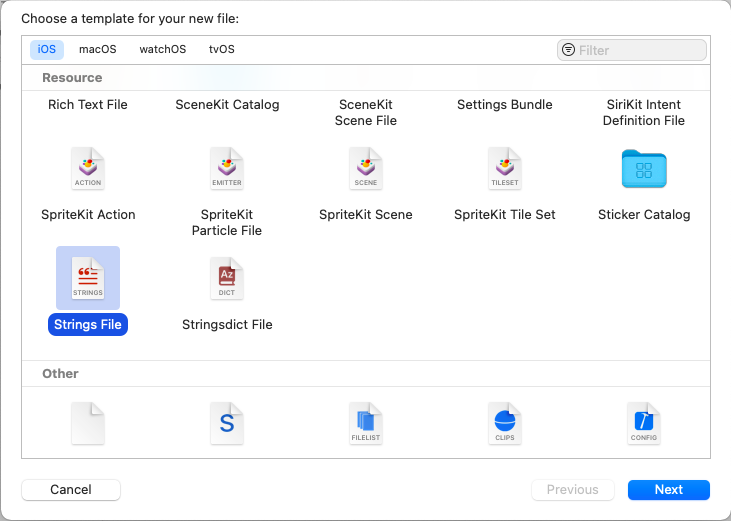Click the Stringsdict File label
The image size is (731, 521).
point(227,324)
